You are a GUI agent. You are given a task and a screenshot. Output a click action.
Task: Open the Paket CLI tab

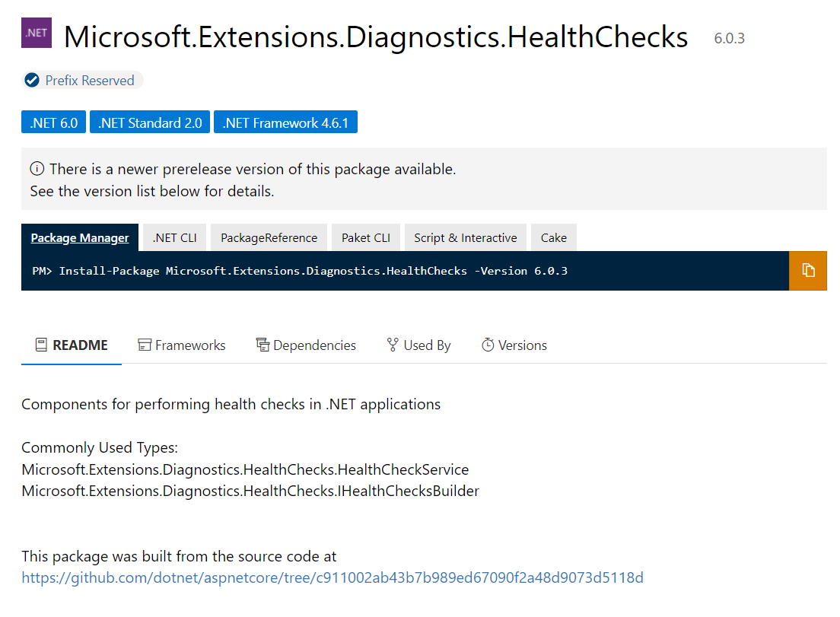click(366, 237)
